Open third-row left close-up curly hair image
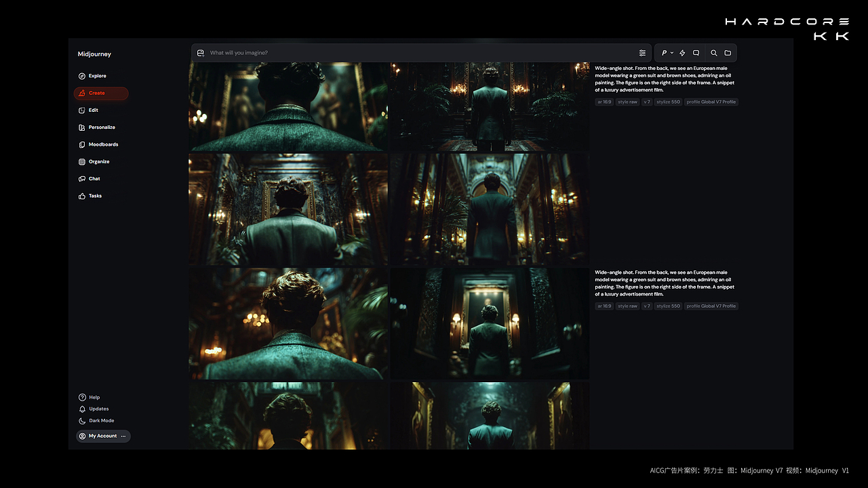 coord(288,323)
